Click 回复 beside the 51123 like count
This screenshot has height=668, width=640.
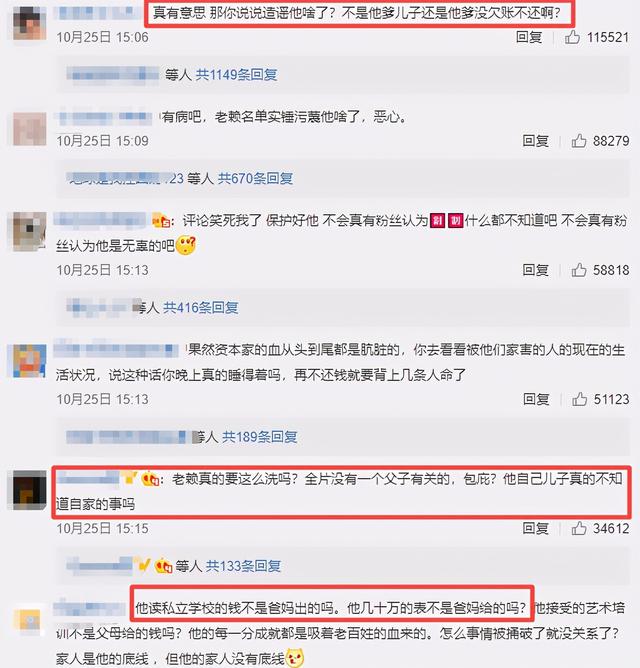coord(536,399)
